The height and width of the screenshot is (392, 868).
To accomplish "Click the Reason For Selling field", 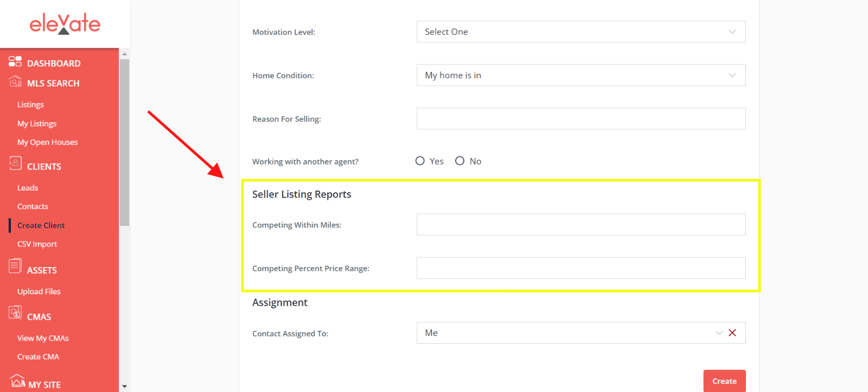I will click(581, 118).
